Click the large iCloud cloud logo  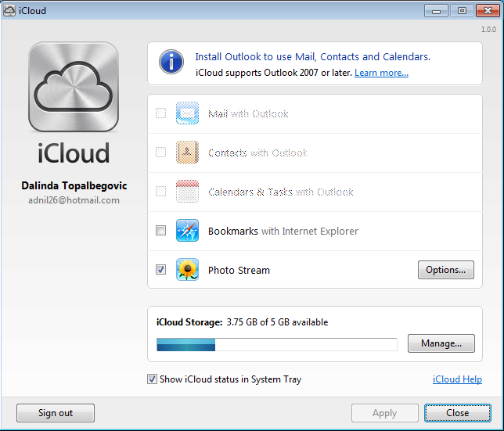click(74, 87)
